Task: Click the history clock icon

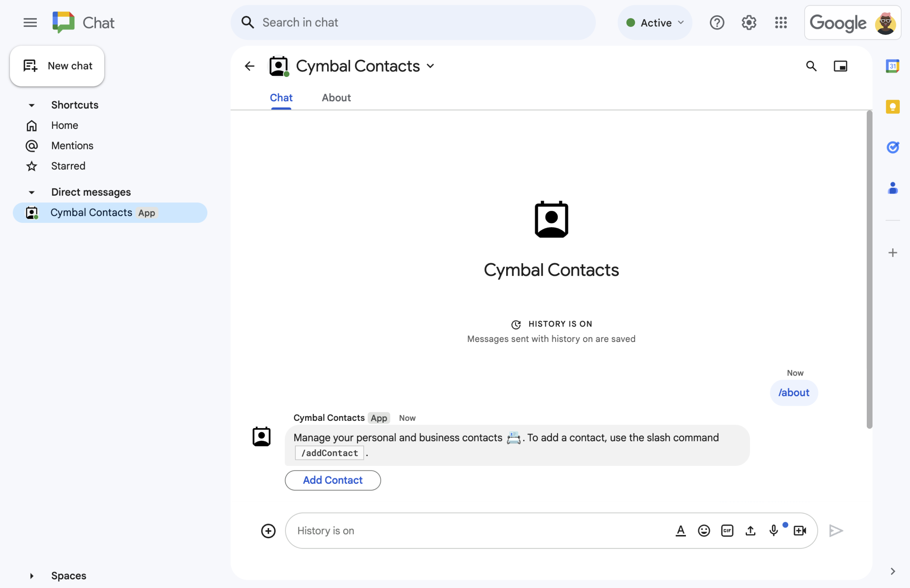Action: (x=515, y=323)
